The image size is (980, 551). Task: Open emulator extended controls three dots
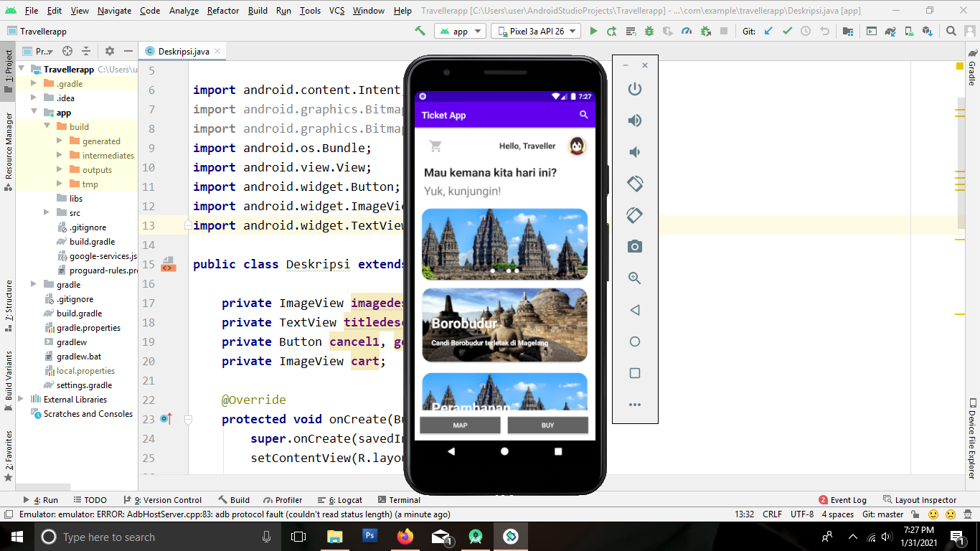[634, 405]
